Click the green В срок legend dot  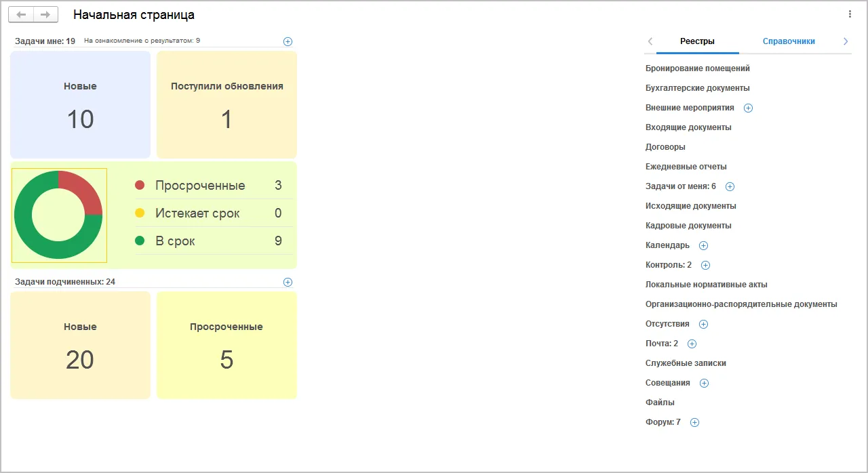point(140,241)
